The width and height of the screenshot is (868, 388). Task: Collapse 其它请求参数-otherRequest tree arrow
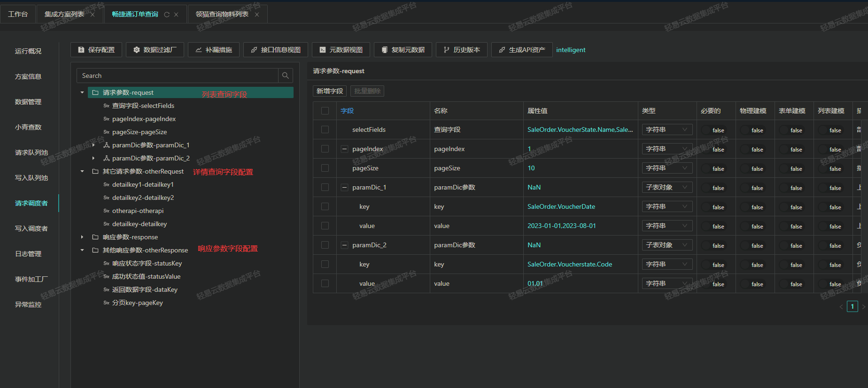pos(82,171)
